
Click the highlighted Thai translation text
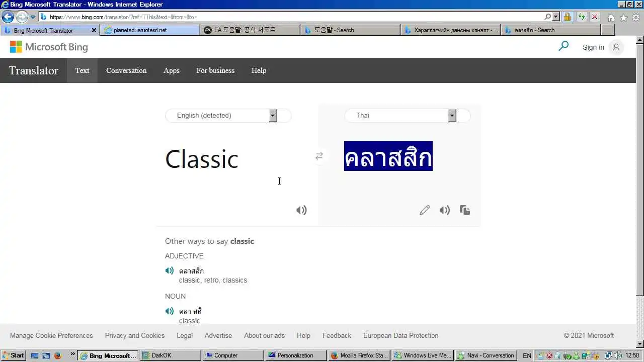[x=388, y=156]
